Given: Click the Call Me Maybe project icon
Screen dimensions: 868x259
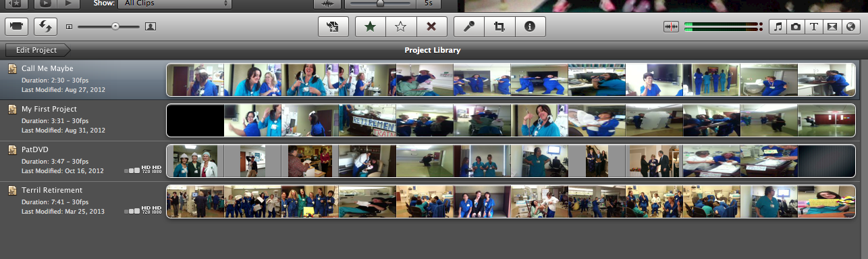Looking at the screenshot, I should [x=12, y=68].
